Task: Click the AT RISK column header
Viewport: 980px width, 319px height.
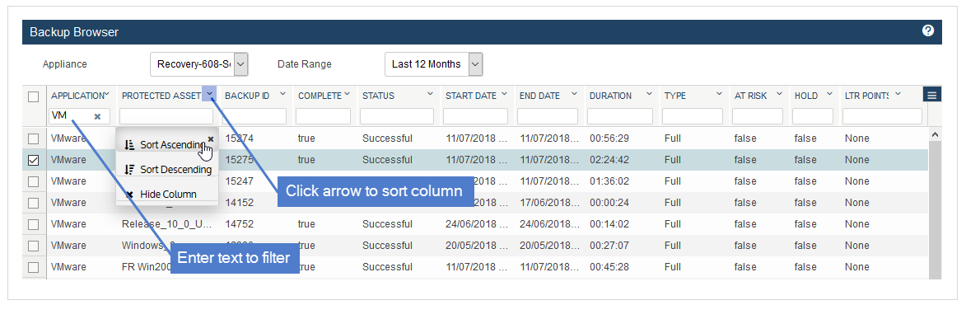Action: pos(750,96)
